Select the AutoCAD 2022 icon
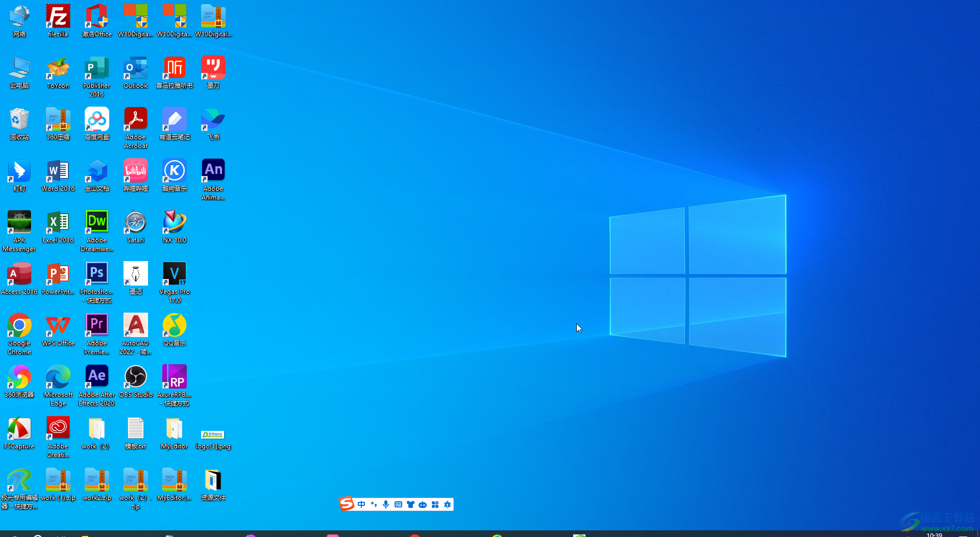This screenshot has width=980, height=537. [x=136, y=334]
